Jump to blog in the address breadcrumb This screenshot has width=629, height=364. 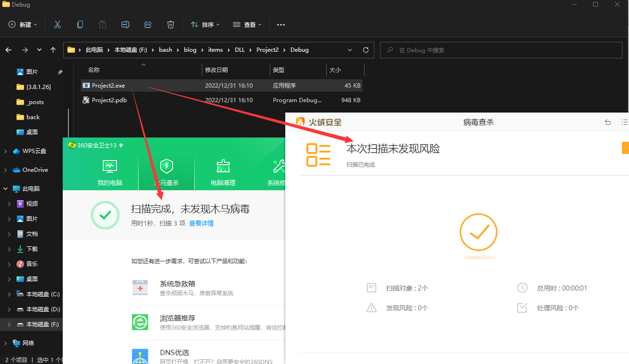pyautogui.click(x=190, y=50)
